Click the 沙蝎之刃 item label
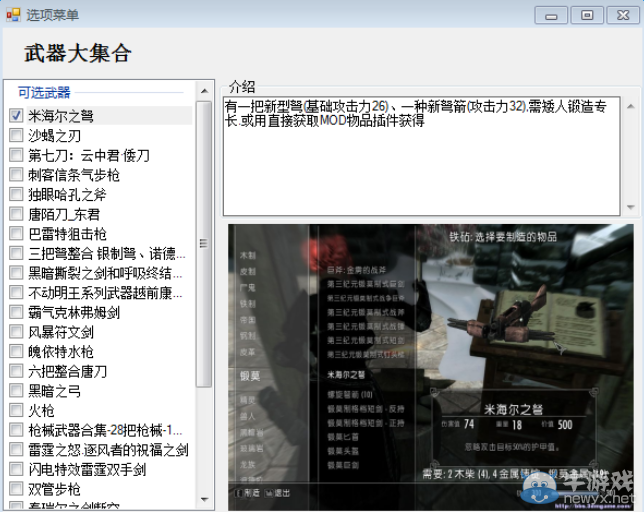The height and width of the screenshot is (512, 644). (54, 135)
